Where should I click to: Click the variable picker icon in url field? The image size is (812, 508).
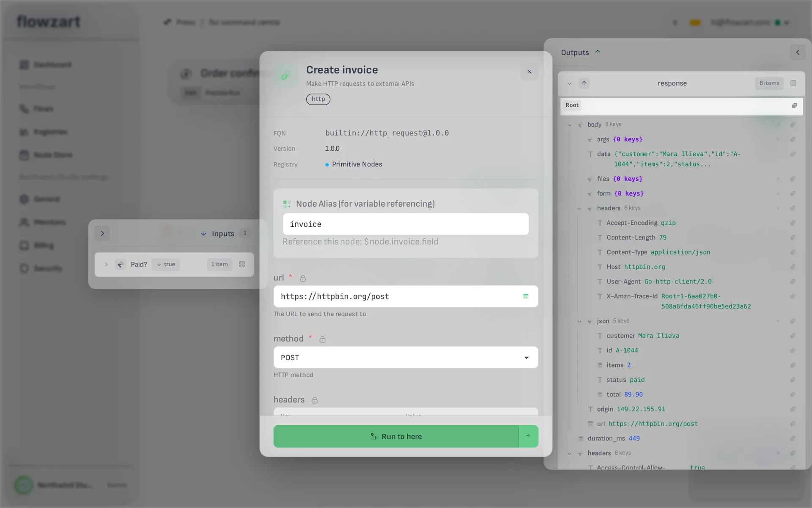click(x=526, y=296)
